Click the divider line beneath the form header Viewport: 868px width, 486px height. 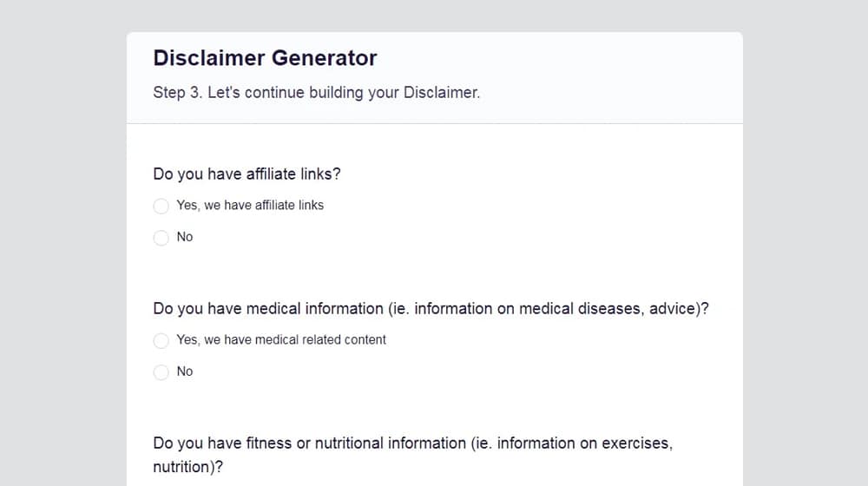click(x=434, y=123)
